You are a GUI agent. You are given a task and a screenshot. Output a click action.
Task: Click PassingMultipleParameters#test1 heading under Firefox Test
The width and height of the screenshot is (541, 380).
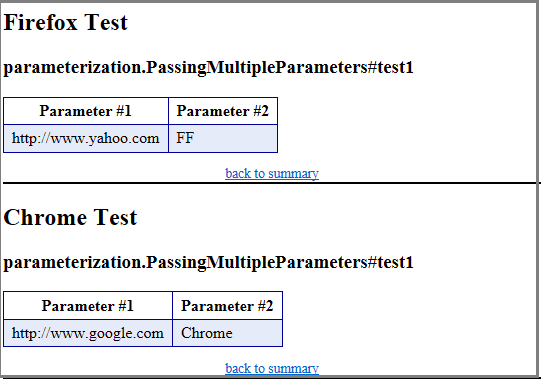[x=208, y=67]
